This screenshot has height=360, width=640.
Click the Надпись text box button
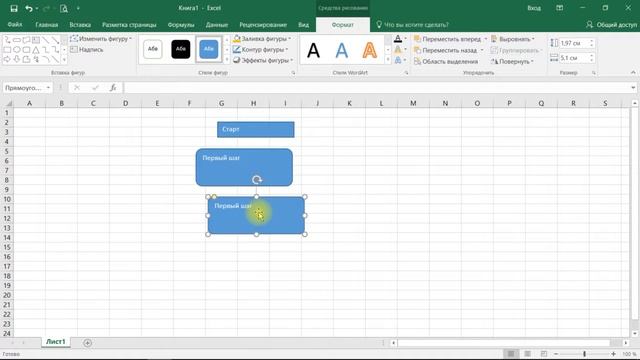pyautogui.click(x=87, y=49)
